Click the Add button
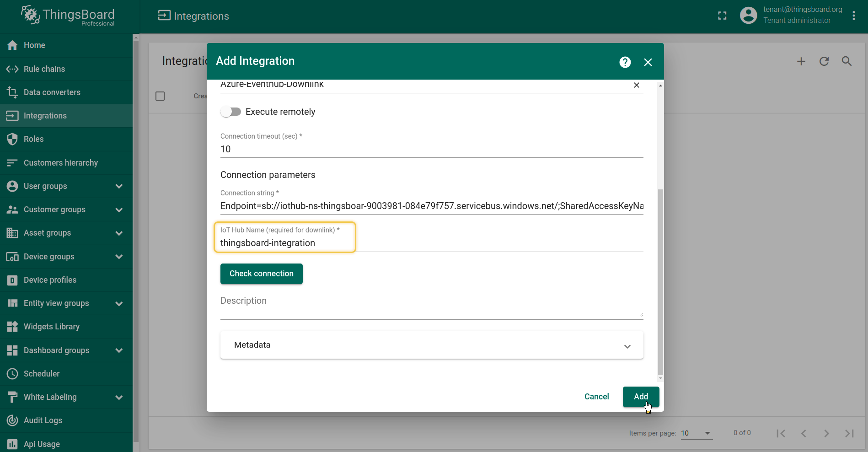 click(x=640, y=397)
